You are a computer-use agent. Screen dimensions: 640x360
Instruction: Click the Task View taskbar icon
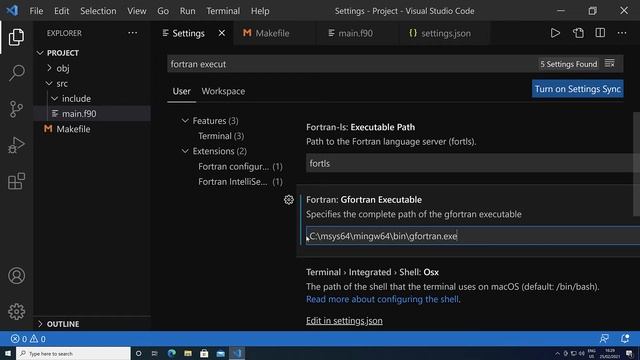[x=154, y=353]
